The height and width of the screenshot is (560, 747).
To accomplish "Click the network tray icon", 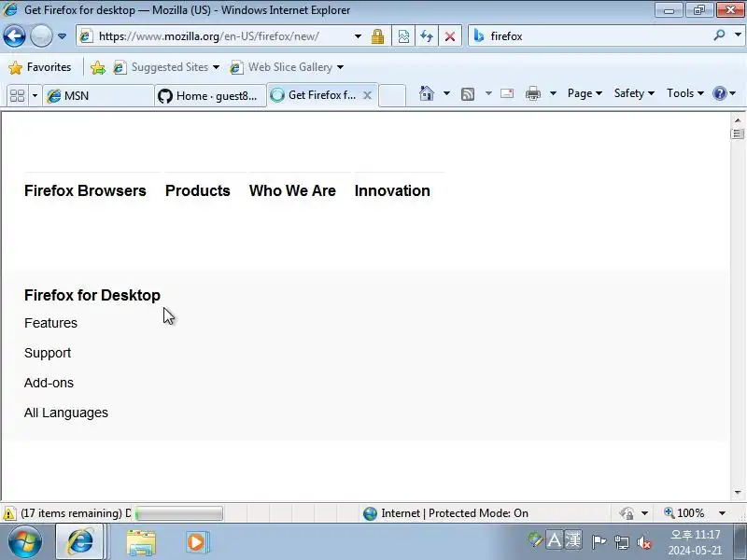I will 622,542.
